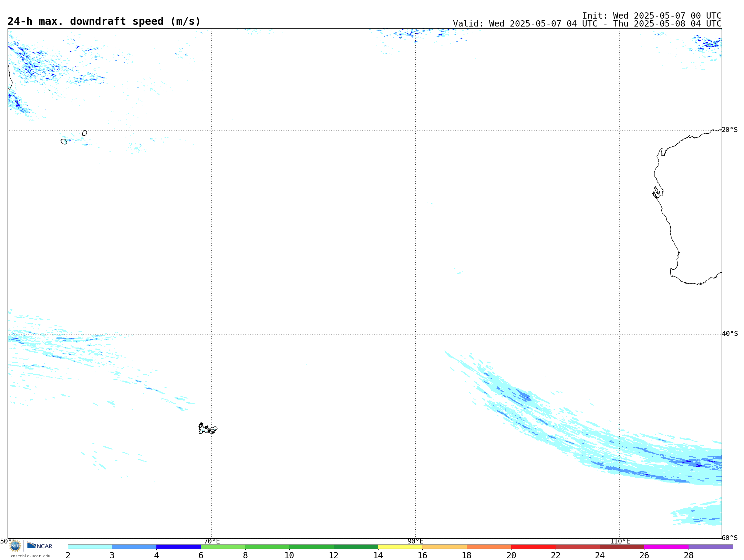Click the dark red 24-26 m/s swatch
744x560 pixels.
pos(622,547)
